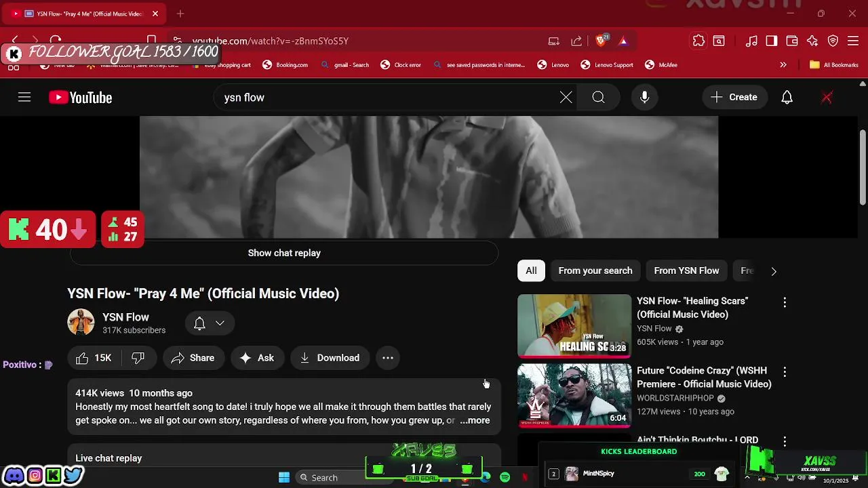Open Brave playlist music icon
This screenshot has width=868, height=488.
click(751, 41)
